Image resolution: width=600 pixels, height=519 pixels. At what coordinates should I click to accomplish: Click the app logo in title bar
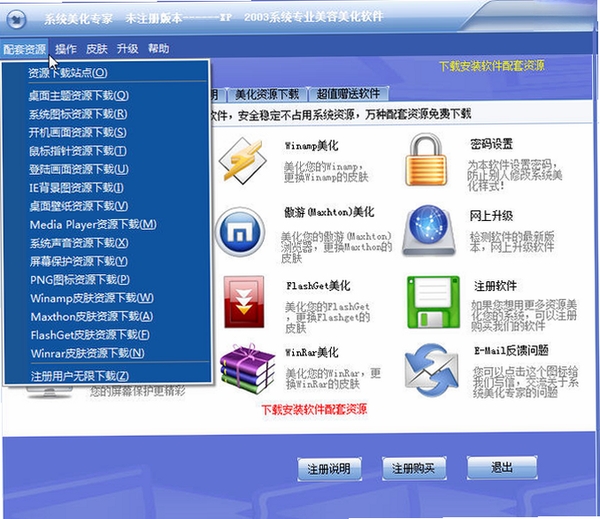[16, 20]
